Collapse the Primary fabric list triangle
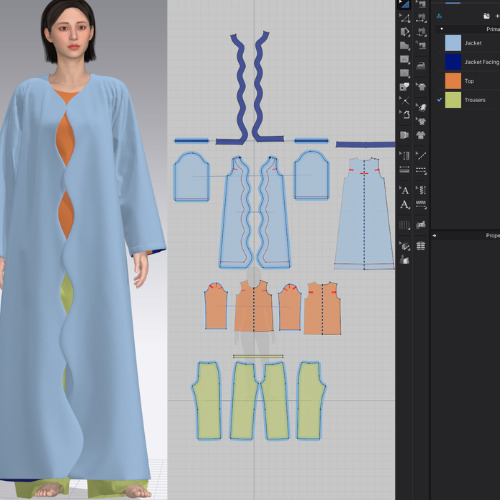This screenshot has width=500, height=500. pos(442,29)
